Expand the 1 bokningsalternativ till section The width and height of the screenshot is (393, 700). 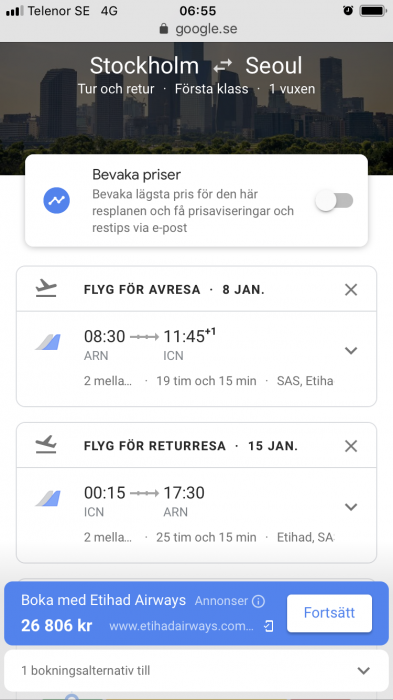196,670
